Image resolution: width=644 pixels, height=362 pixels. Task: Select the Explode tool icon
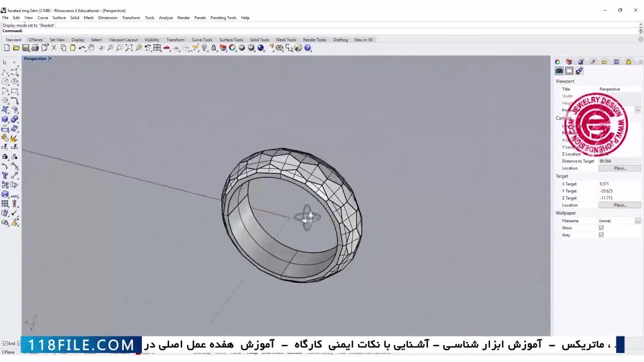14,138
